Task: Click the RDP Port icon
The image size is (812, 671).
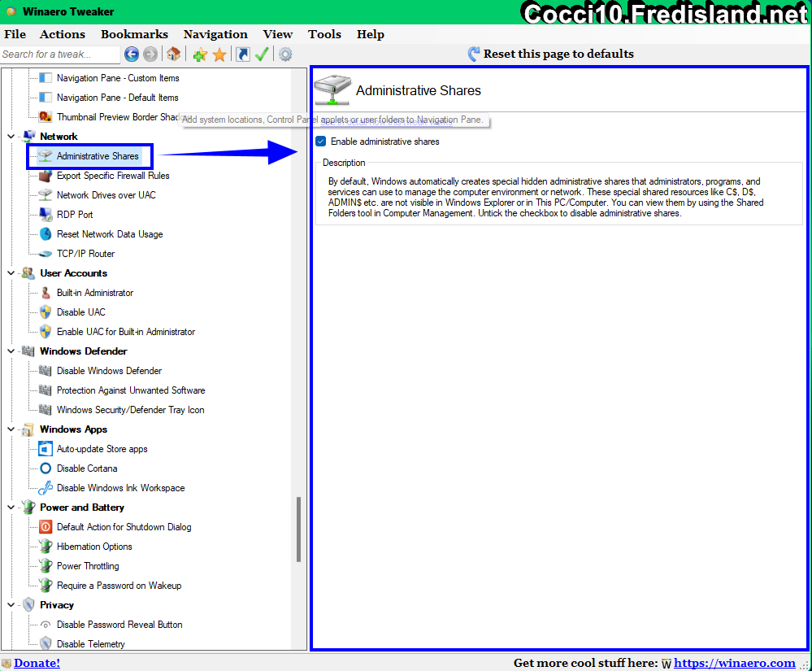Action: [x=46, y=215]
